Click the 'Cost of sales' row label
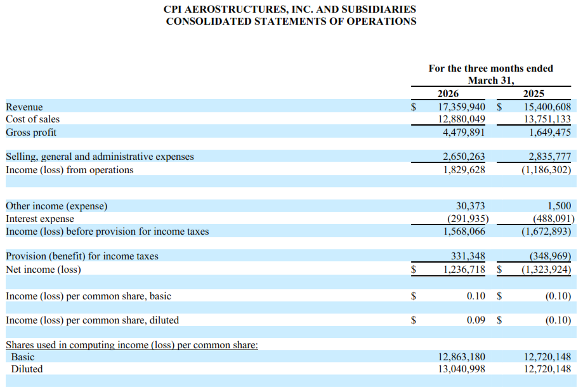This screenshot has height=392, width=583. (x=33, y=119)
